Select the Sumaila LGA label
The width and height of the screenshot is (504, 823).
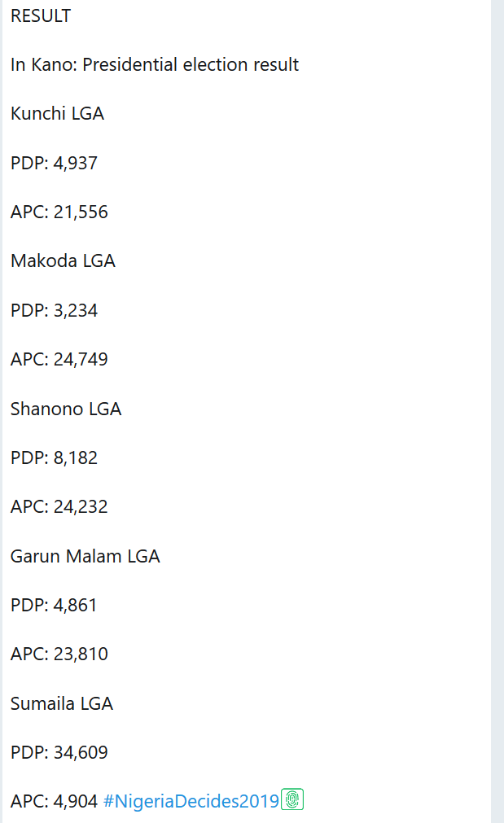pyautogui.click(x=62, y=703)
